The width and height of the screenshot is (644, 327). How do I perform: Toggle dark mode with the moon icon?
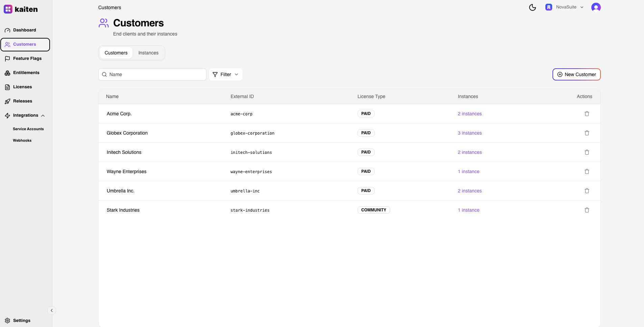tap(532, 7)
